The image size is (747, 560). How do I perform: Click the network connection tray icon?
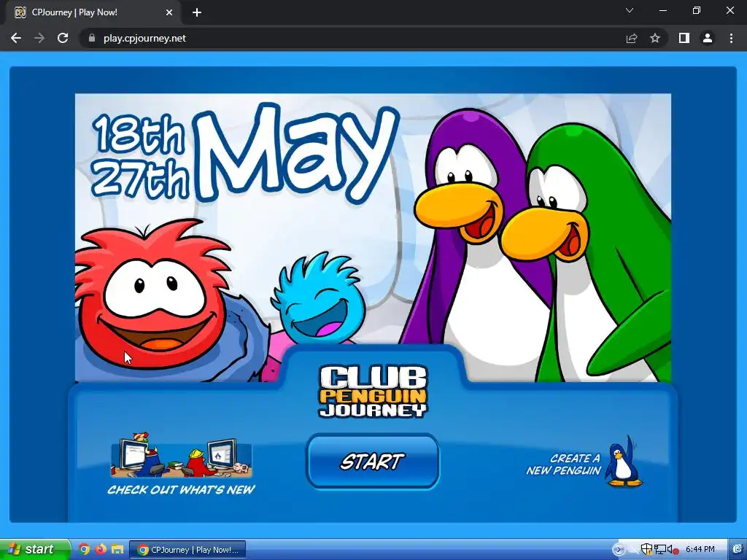click(x=659, y=550)
